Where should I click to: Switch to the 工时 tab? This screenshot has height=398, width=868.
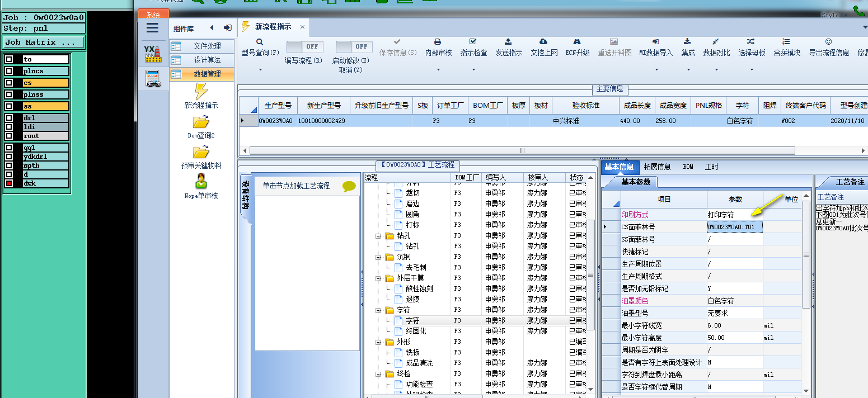[711, 167]
